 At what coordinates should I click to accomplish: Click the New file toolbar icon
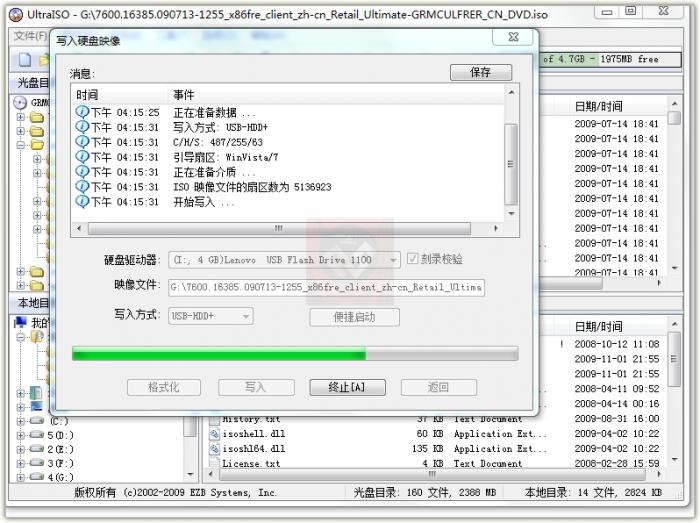[25, 59]
